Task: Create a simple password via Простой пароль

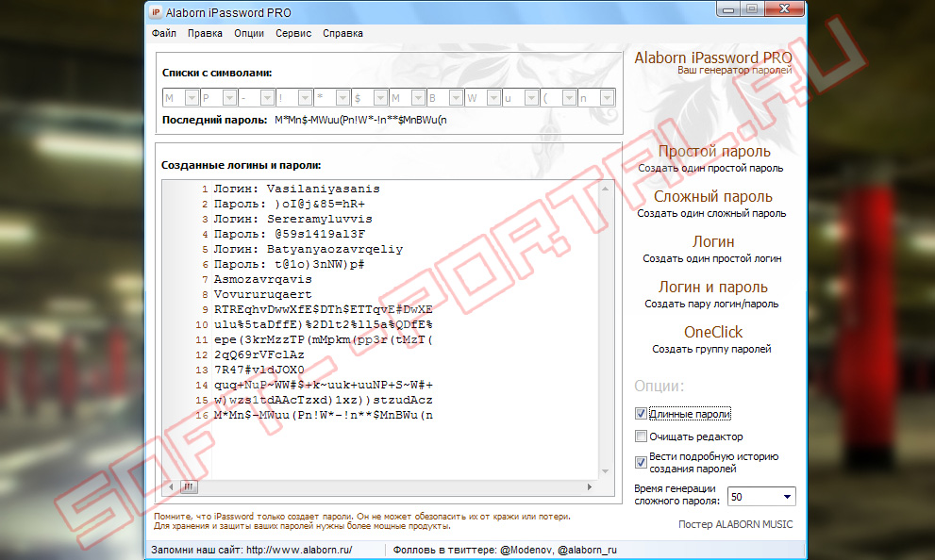Action: [x=714, y=152]
